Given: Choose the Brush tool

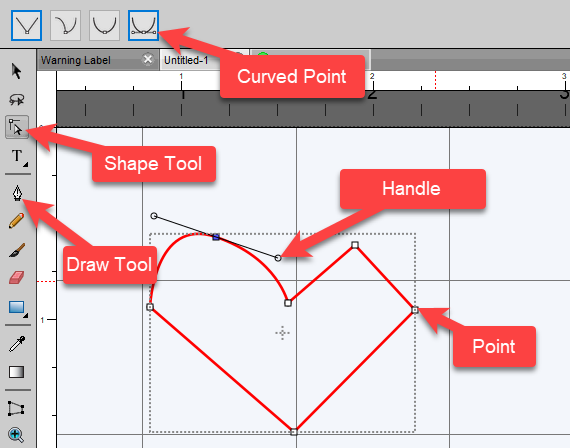Looking at the screenshot, I should click(x=17, y=250).
